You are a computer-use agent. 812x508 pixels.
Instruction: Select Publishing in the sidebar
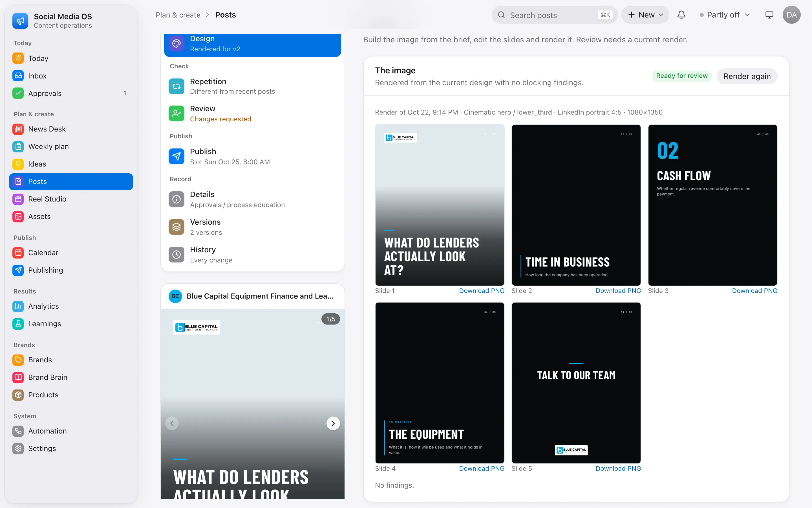[71, 270]
